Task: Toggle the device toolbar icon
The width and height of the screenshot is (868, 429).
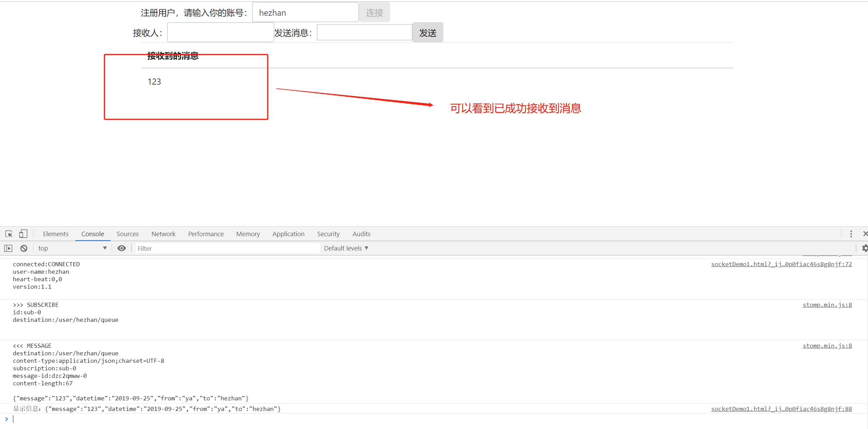Action: (23, 234)
